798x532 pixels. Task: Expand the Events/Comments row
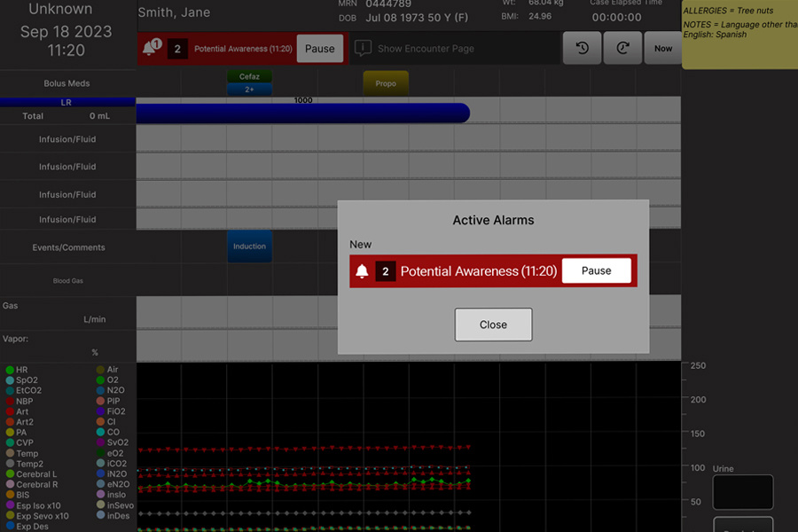tap(67, 246)
